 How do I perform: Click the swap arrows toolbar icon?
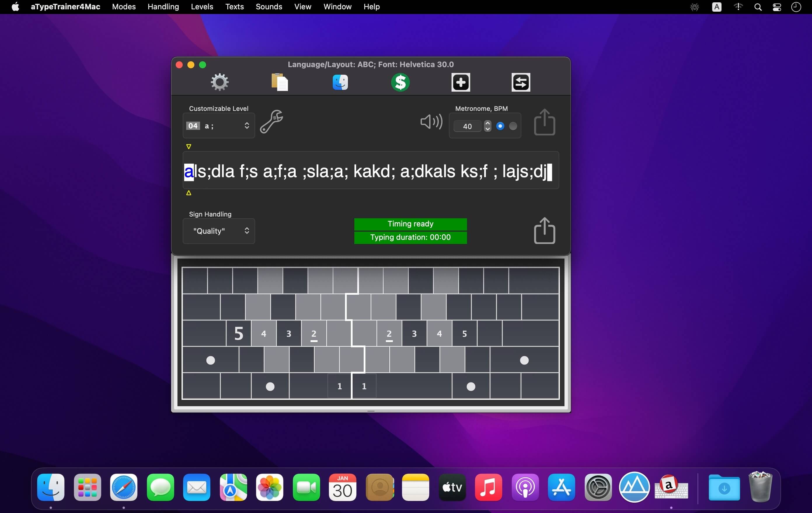[x=521, y=82]
